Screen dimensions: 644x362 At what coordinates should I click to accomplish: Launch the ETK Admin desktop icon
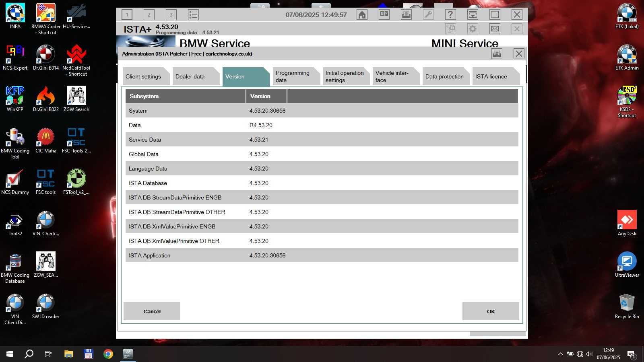627,58
